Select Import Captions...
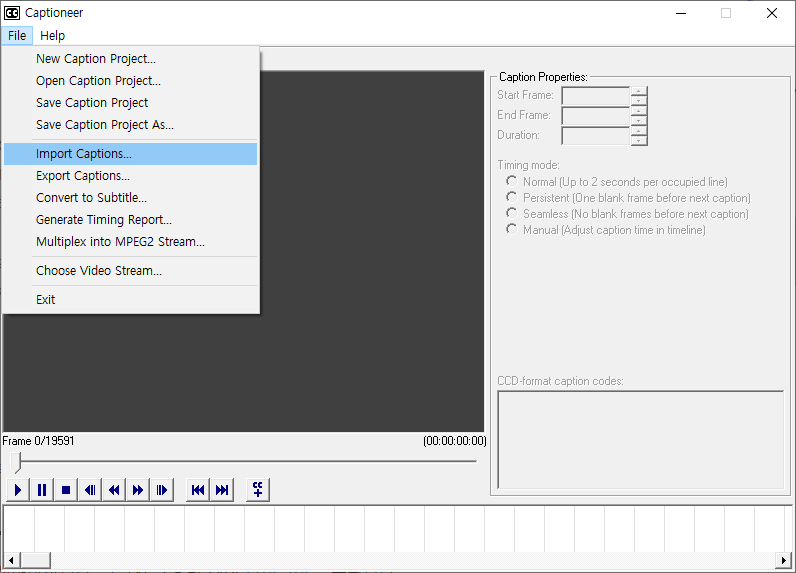796x573 pixels. tap(130, 154)
